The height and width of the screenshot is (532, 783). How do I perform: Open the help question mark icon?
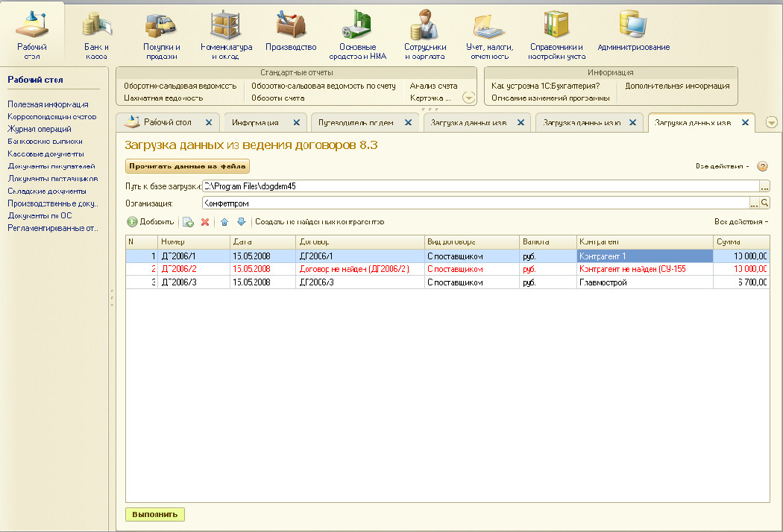(x=762, y=167)
